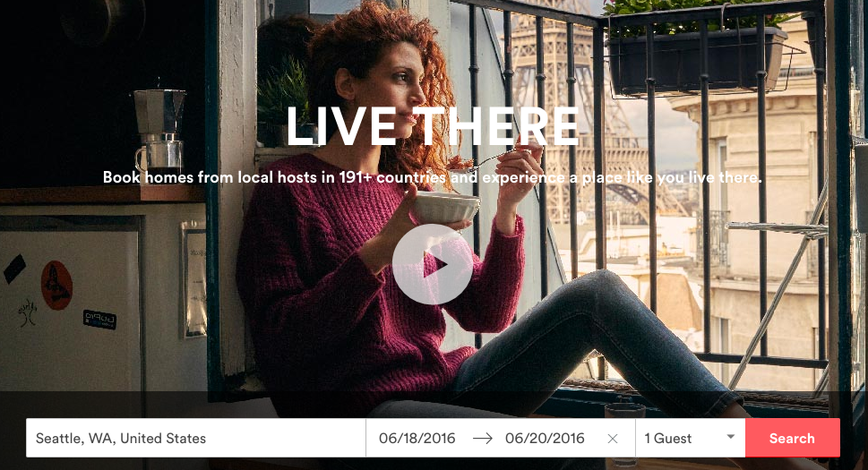Play the Live There promo video
This screenshot has height=470, width=868.
coord(433,264)
